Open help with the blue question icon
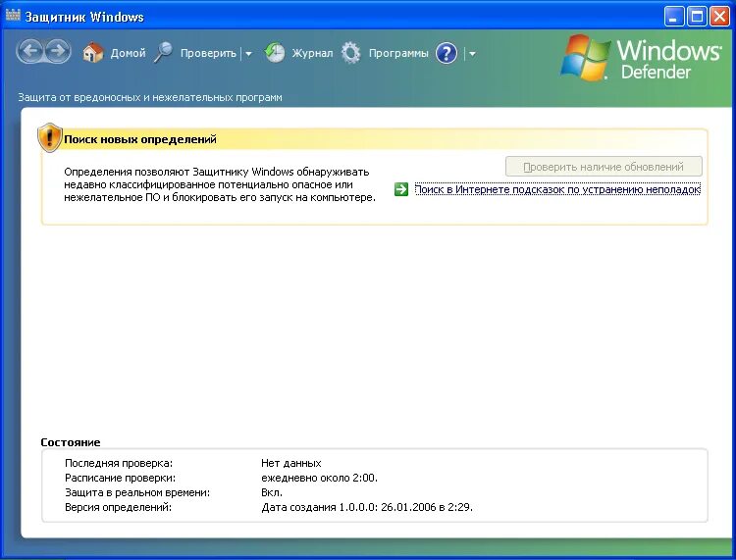The width and height of the screenshot is (736, 560). coord(446,53)
